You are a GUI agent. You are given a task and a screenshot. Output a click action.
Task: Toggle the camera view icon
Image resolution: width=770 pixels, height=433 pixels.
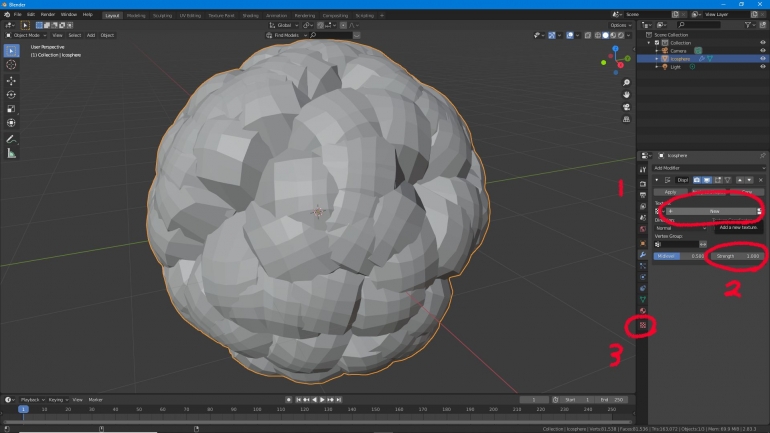pyautogui.click(x=626, y=107)
